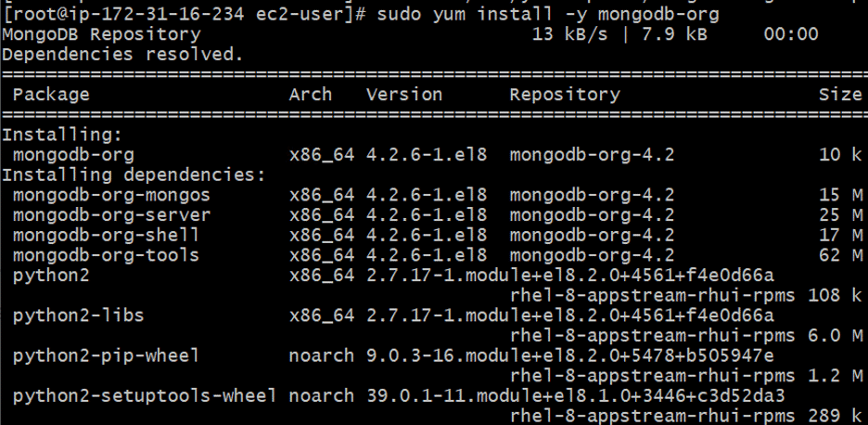Click the Package column header

[x=51, y=95]
